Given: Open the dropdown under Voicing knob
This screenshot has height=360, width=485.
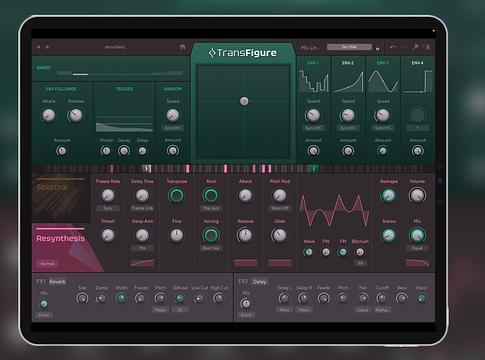Looking at the screenshot, I should (x=211, y=248).
